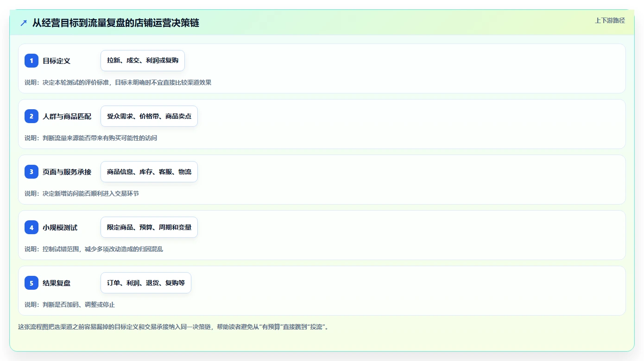Click the 人群与商品匹配 step heading
This screenshot has width=644, height=361.
[x=67, y=116]
